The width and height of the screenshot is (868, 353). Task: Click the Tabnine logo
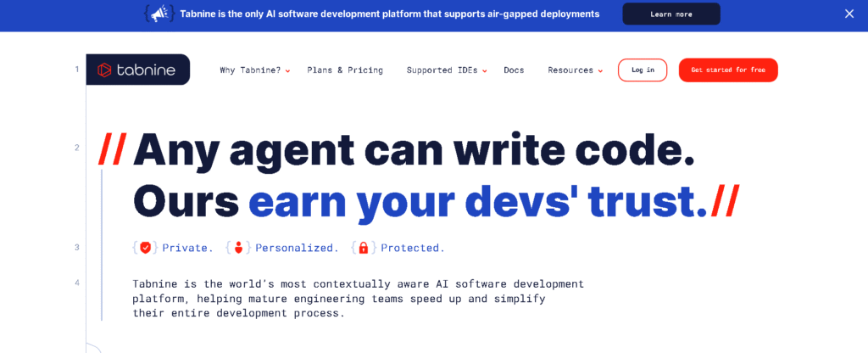point(137,70)
